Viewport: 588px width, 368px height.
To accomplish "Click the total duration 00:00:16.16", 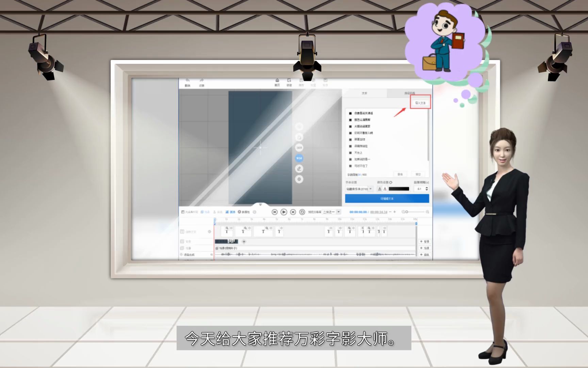I will [x=379, y=212].
